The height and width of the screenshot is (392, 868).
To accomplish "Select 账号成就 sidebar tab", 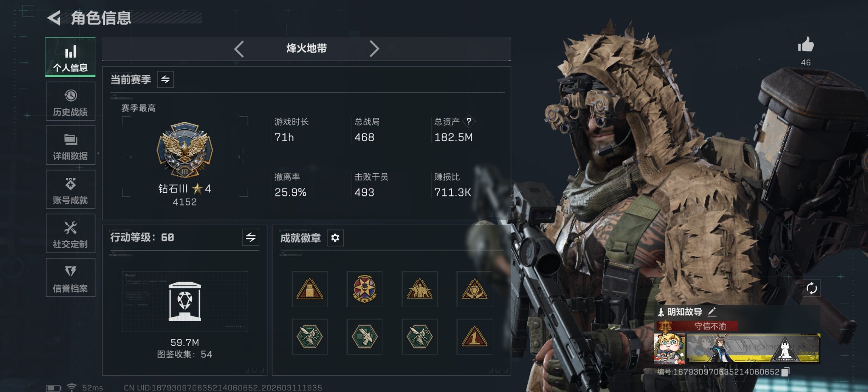I will 70,189.
